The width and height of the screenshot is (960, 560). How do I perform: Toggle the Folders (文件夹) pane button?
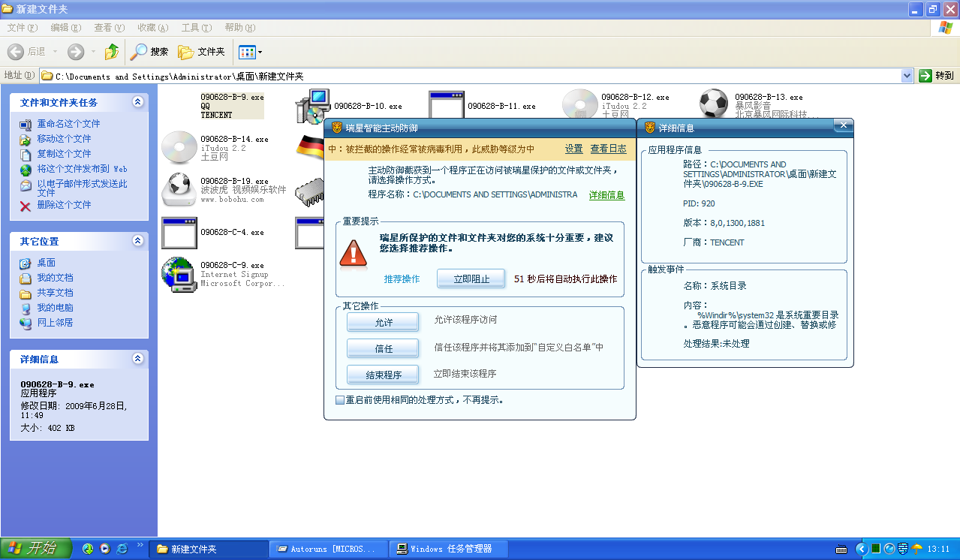point(201,52)
